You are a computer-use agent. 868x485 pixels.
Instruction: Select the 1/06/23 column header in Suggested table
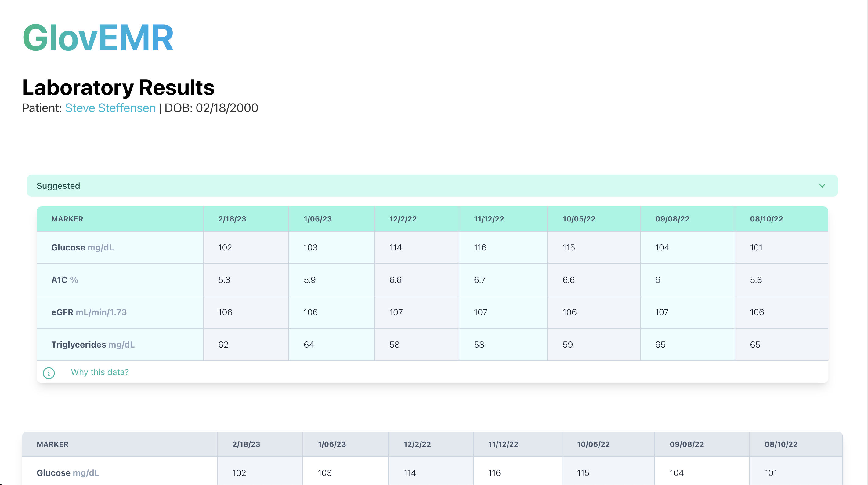317,219
